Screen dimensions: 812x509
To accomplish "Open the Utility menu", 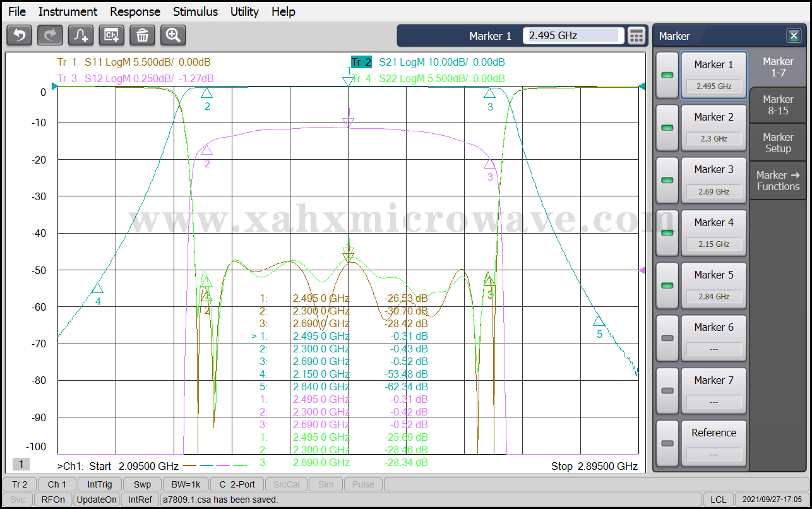I will 244,11.
